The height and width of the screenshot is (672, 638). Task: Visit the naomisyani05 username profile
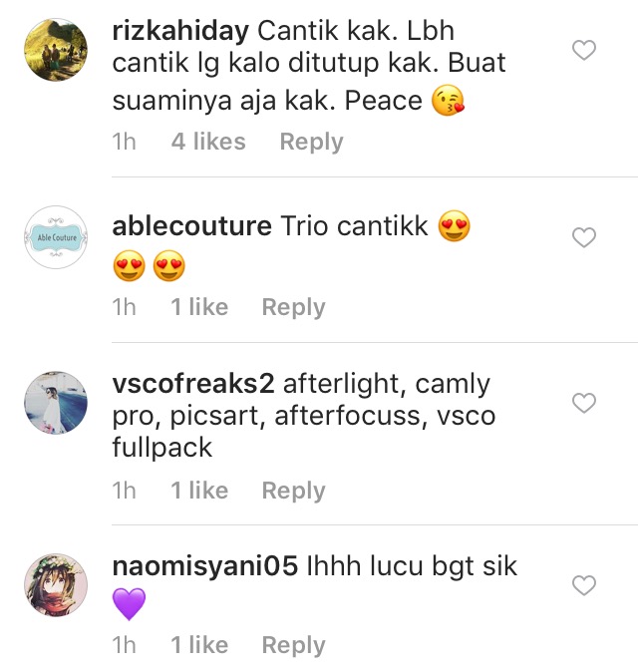coord(204,566)
